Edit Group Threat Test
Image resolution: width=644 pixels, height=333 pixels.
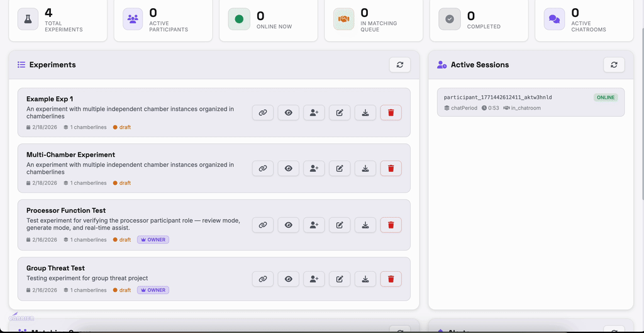[x=340, y=279]
